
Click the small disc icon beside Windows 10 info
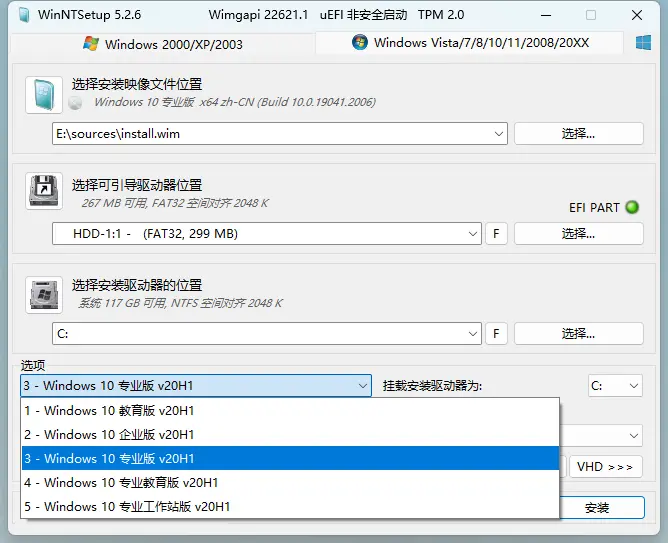pyautogui.click(x=75, y=103)
